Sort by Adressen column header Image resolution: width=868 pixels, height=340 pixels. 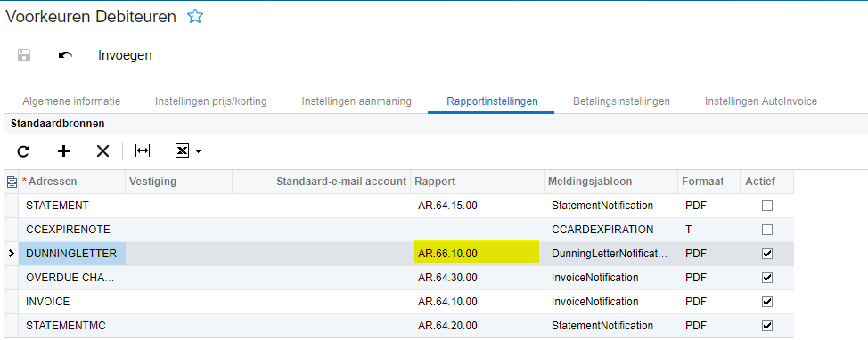point(72,182)
